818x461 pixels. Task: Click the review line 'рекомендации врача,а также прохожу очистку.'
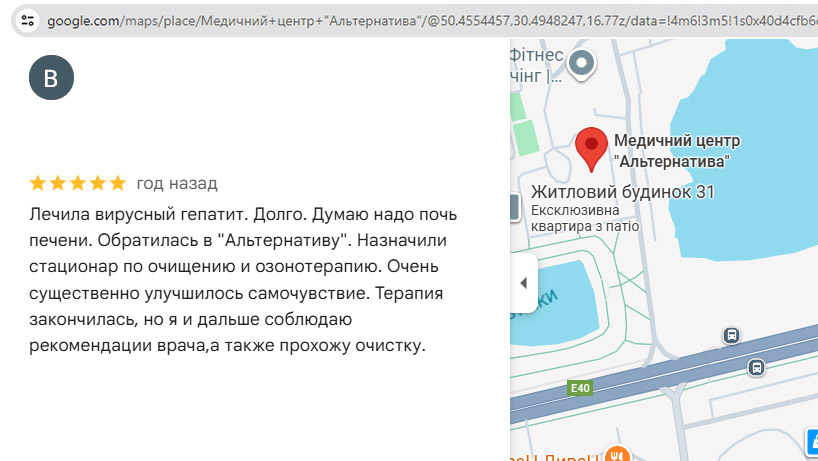pos(227,345)
